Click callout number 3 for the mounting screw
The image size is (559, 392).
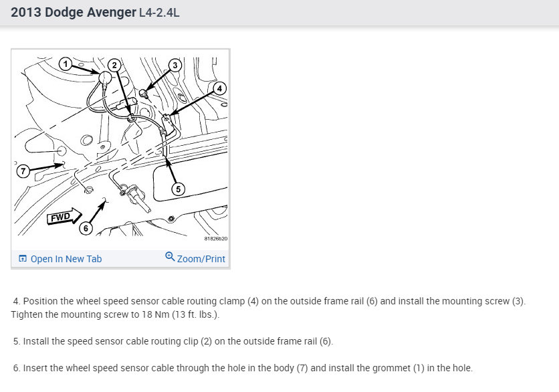click(175, 65)
